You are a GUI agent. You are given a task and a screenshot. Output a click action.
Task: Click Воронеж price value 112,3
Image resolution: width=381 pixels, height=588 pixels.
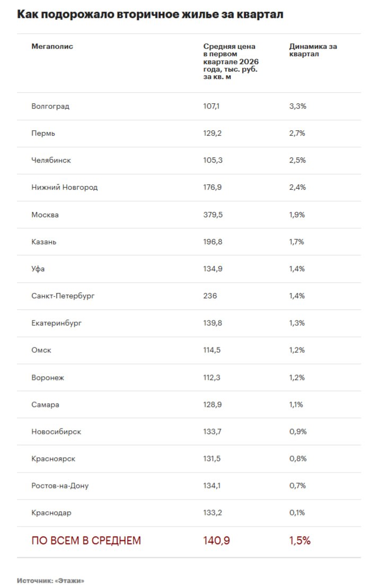coord(212,378)
